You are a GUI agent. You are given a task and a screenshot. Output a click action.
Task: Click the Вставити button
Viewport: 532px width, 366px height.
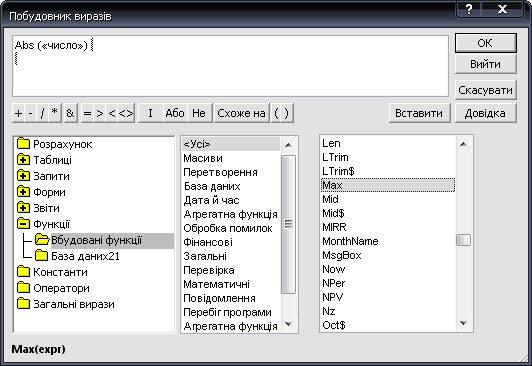pyautogui.click(x=419, y=113)
